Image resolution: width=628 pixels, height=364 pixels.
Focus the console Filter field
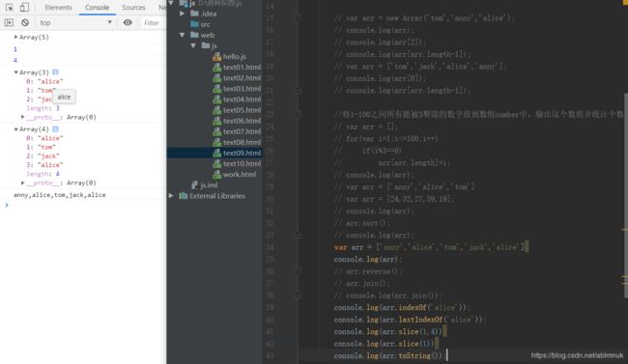[153, 23]
